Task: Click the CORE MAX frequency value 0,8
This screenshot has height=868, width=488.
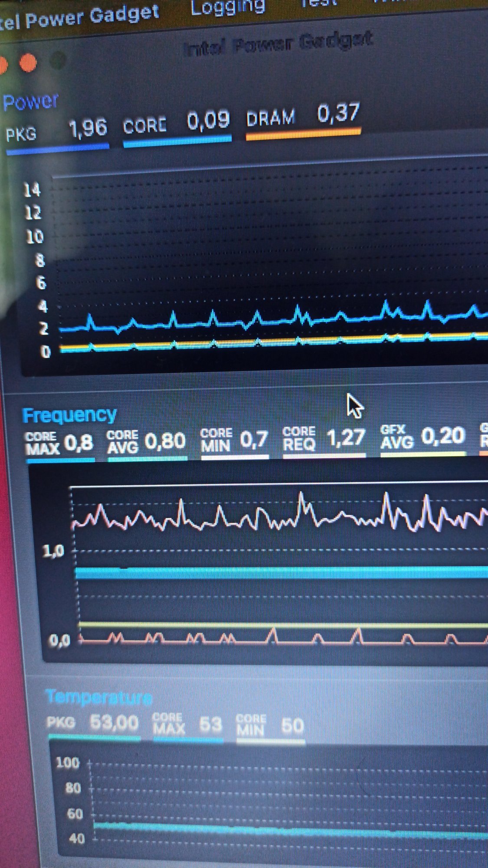Action: (79, 443)
